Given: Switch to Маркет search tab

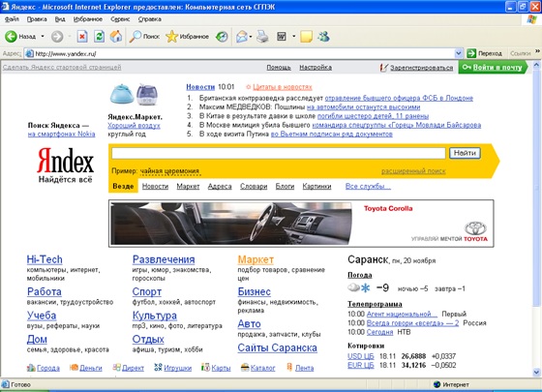Looking at the screenshot, I should 188,186.
